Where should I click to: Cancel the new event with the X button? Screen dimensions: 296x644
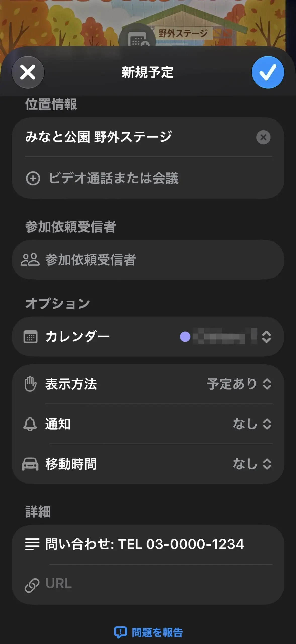click(x=28, y=72)
